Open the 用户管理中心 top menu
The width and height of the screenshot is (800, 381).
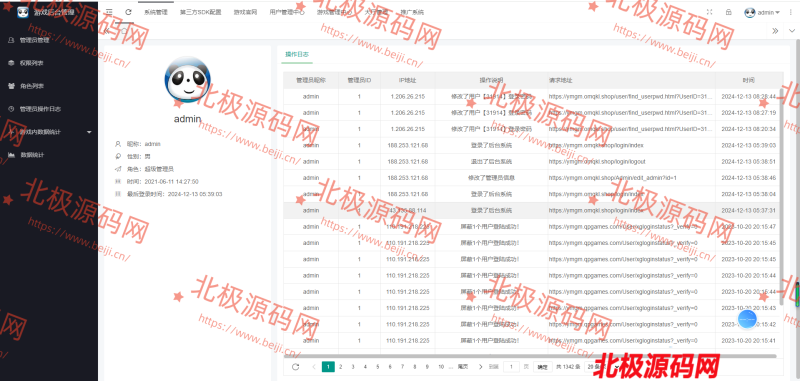(x=287, y=12)
